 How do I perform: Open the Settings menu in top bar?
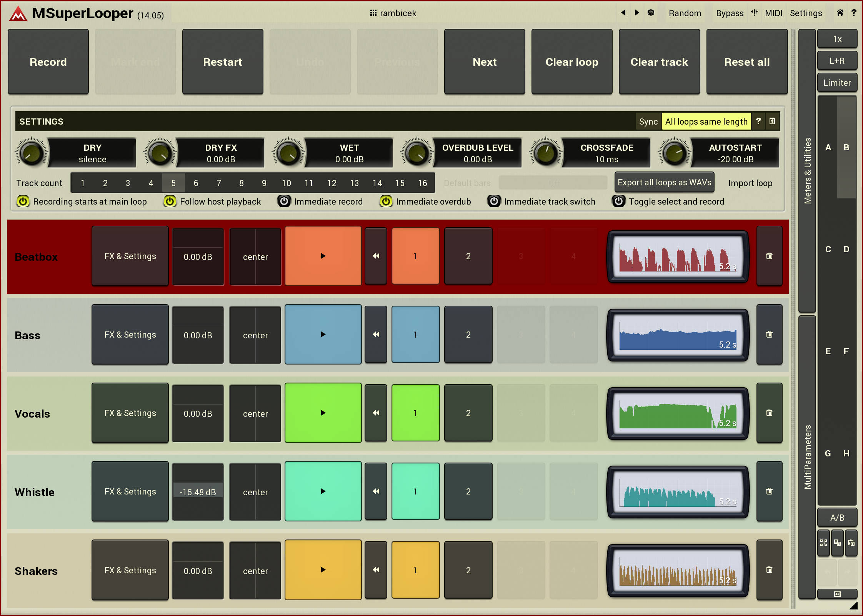coord(806,13)
